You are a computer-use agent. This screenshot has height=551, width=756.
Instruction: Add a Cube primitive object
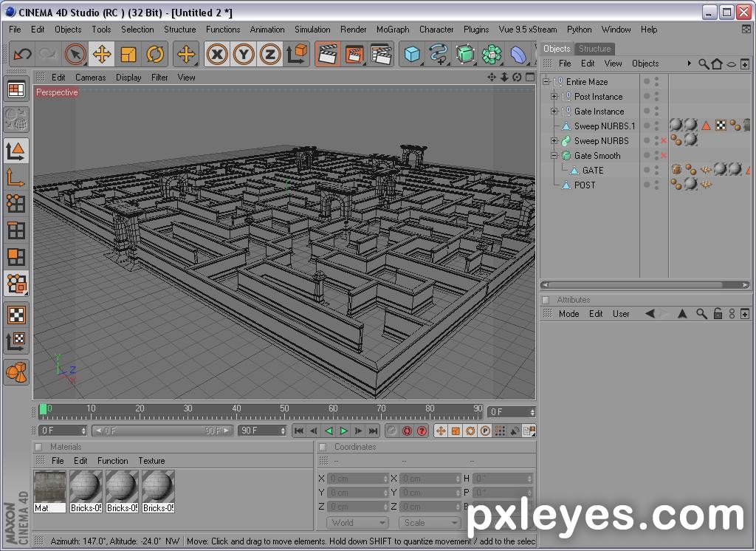click(x=412, y=54)
